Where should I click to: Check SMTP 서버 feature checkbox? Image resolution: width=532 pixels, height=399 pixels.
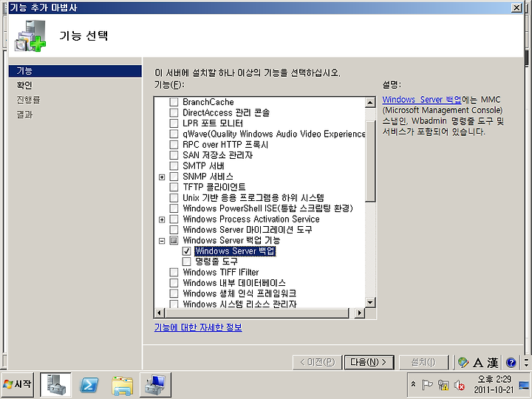click(174, 166)
